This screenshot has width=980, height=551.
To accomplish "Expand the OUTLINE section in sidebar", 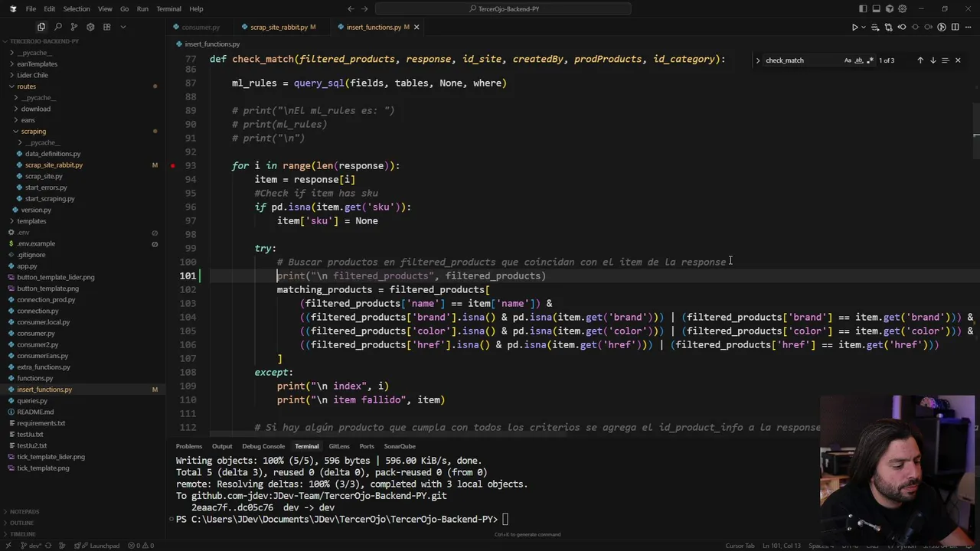I will 22,523.
